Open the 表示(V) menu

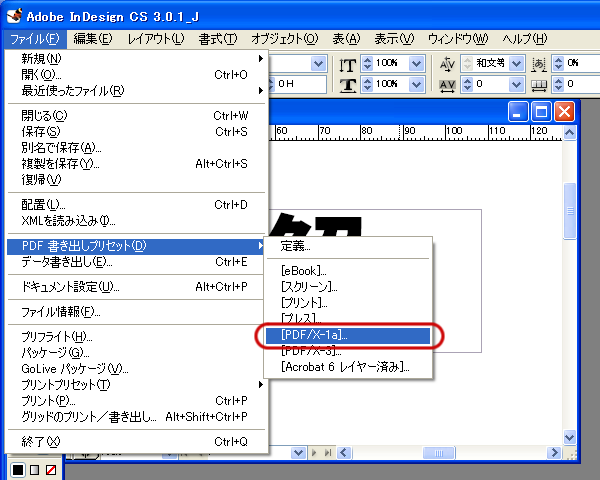click(394, 39)
